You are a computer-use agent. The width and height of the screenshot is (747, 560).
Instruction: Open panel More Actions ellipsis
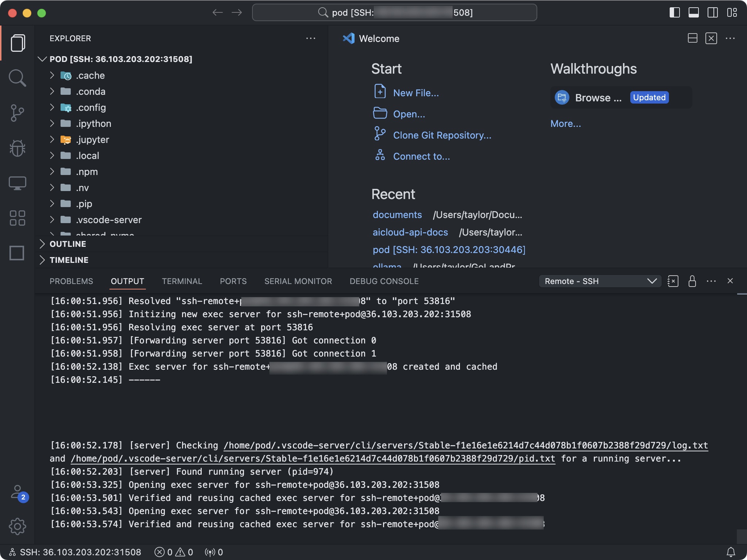(x=711, y=281)
